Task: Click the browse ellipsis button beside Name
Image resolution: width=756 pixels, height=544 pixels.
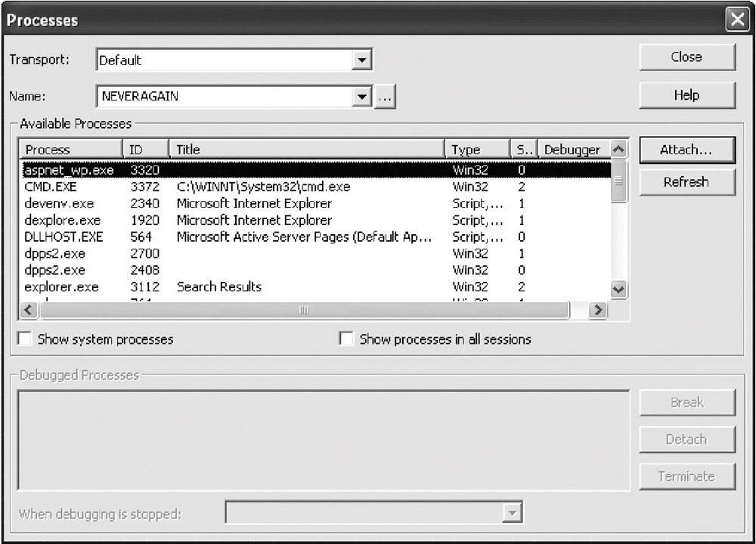Action: point(385,97)
